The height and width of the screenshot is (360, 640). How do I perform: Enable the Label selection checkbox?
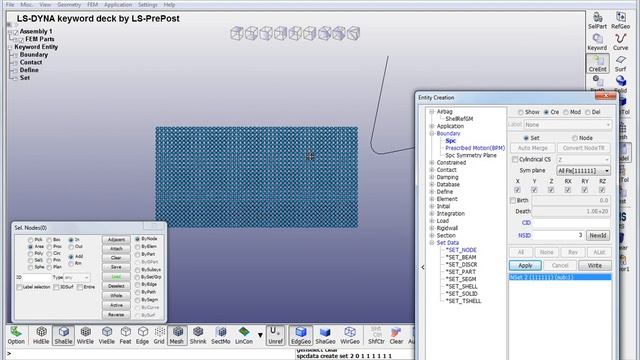(19, 287)
